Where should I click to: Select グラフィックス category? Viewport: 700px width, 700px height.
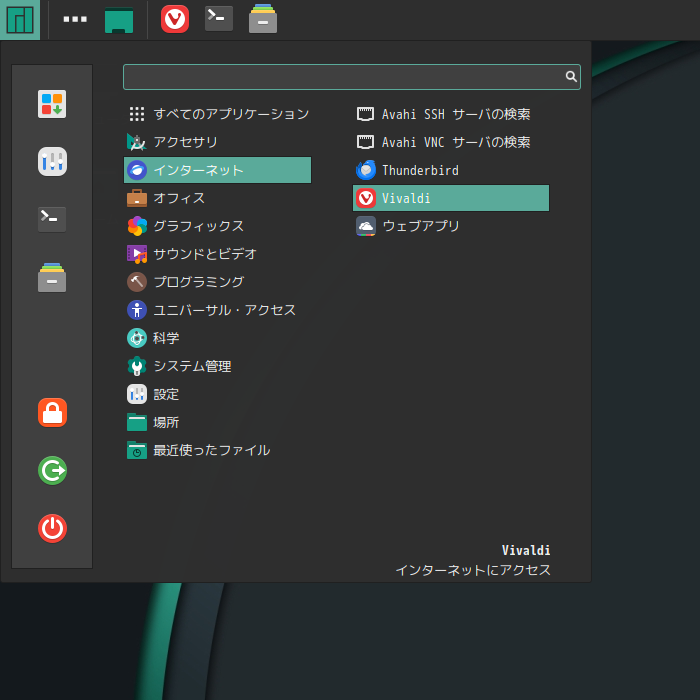(x=217, y=226)
